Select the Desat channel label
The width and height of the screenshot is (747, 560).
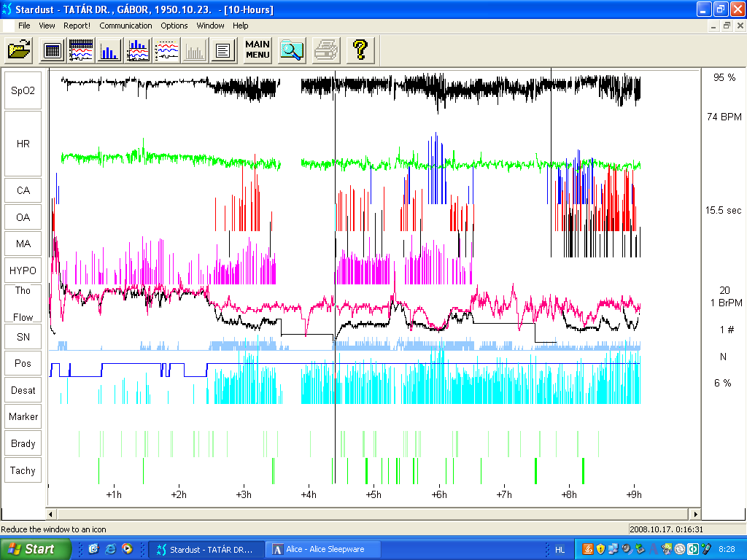pyautogui.click(x=23, y=391)
